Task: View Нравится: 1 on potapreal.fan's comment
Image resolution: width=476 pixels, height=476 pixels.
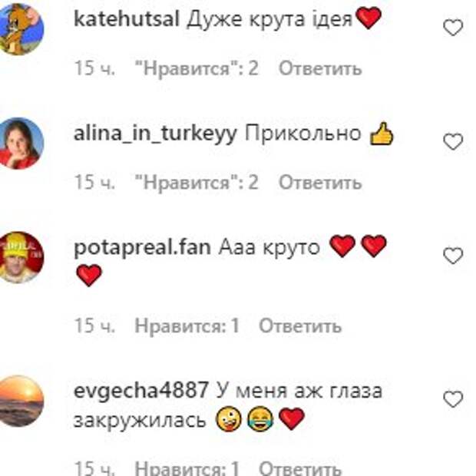Action: (x=187, y=326)
